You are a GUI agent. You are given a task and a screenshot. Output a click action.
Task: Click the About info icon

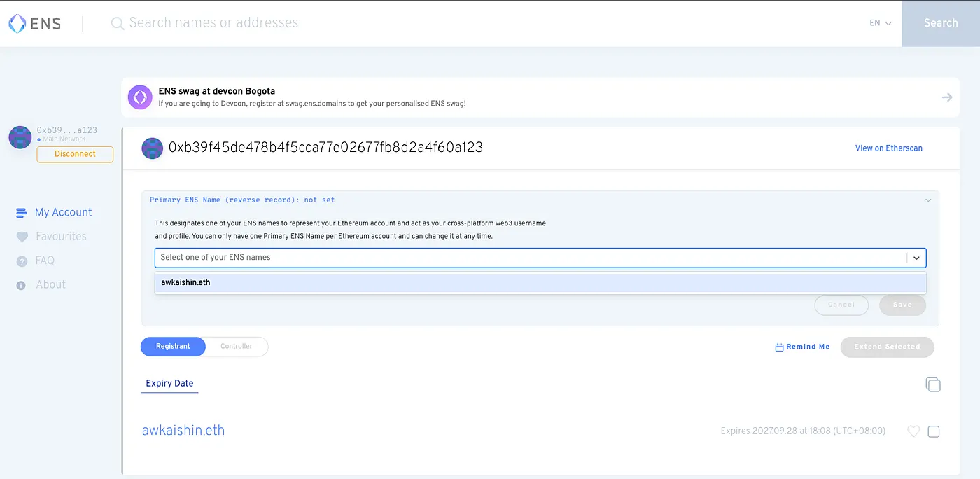click(21, 285)
